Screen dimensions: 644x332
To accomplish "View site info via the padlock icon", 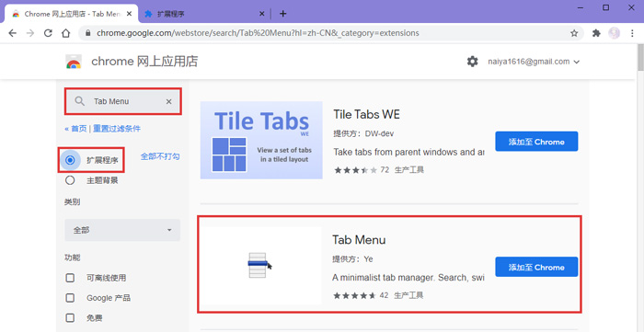I will pyautogui.click(x=87, y=33).
